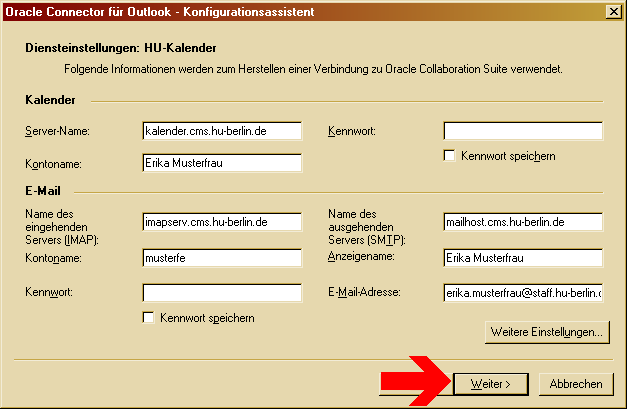627x409 pixels.
Task: Click the red arrow pointing to Weiter
Action: coord(410,383)
